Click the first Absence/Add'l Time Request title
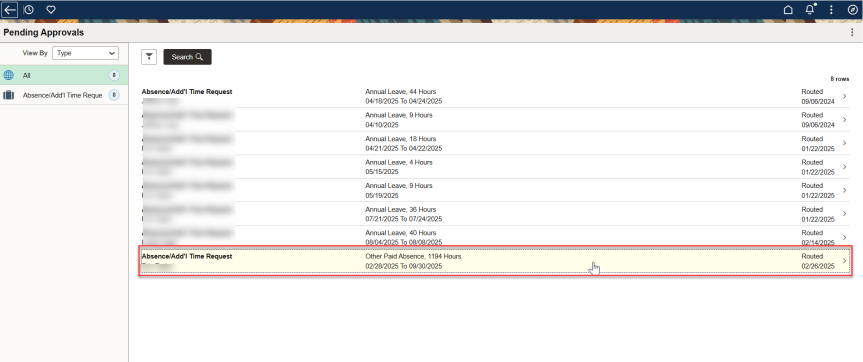863x362 pixels. point(187,92)
